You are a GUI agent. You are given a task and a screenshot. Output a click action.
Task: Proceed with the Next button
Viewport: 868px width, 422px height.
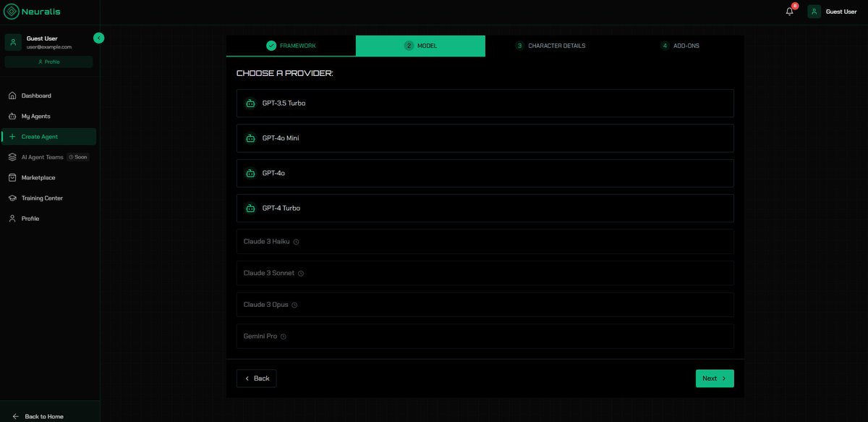[715, 379]
